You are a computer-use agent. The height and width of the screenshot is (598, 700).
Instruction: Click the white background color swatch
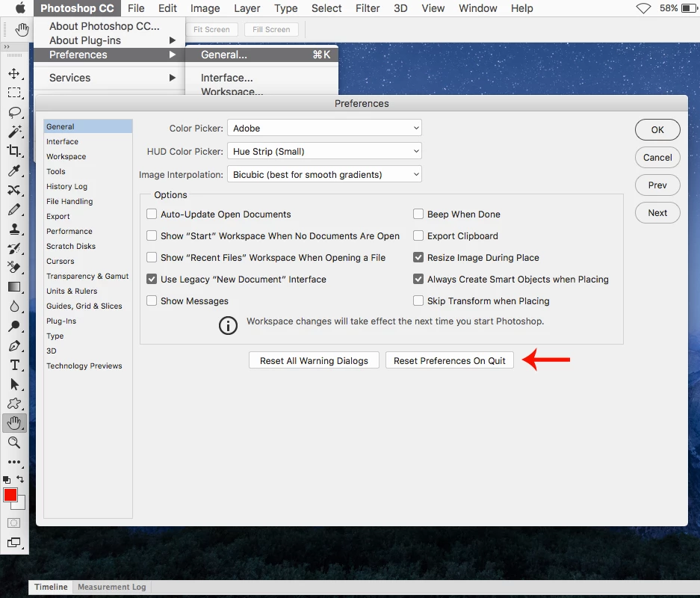21,505
